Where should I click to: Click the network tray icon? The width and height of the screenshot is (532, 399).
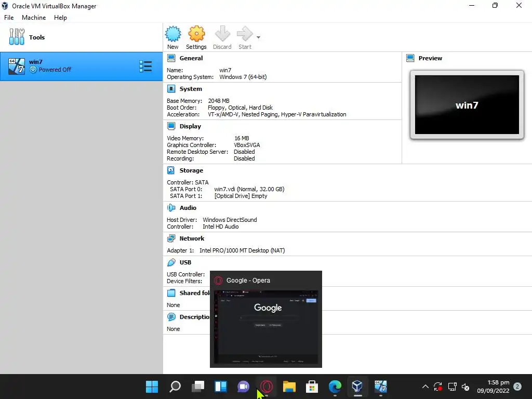point(452,387)
